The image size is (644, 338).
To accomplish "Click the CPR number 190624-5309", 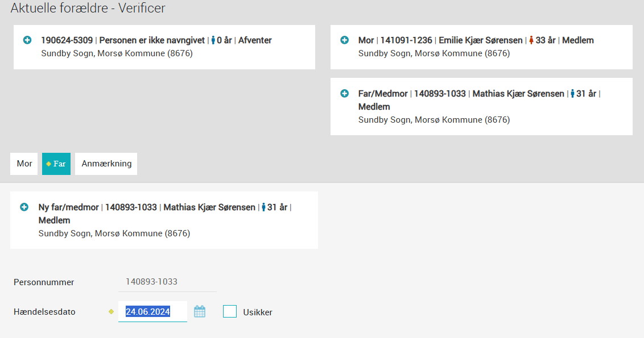I will (x=67, y=40).
